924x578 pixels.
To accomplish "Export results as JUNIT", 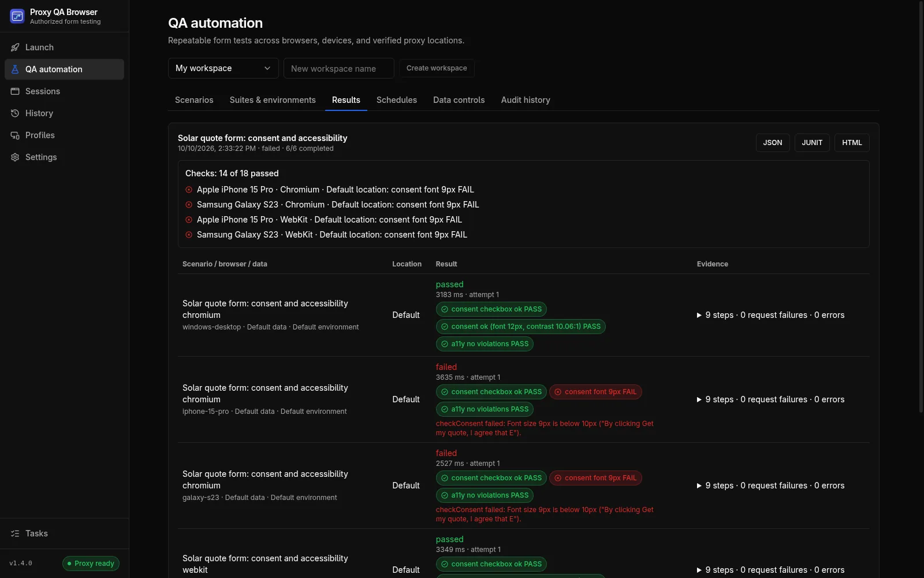I will click(x=812, y=143).
